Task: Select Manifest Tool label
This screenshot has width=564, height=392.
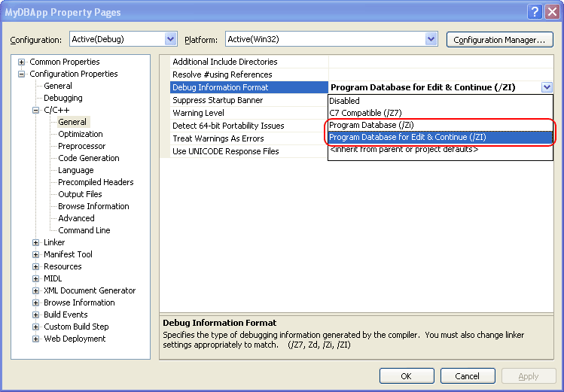Action: pos(68,254)
